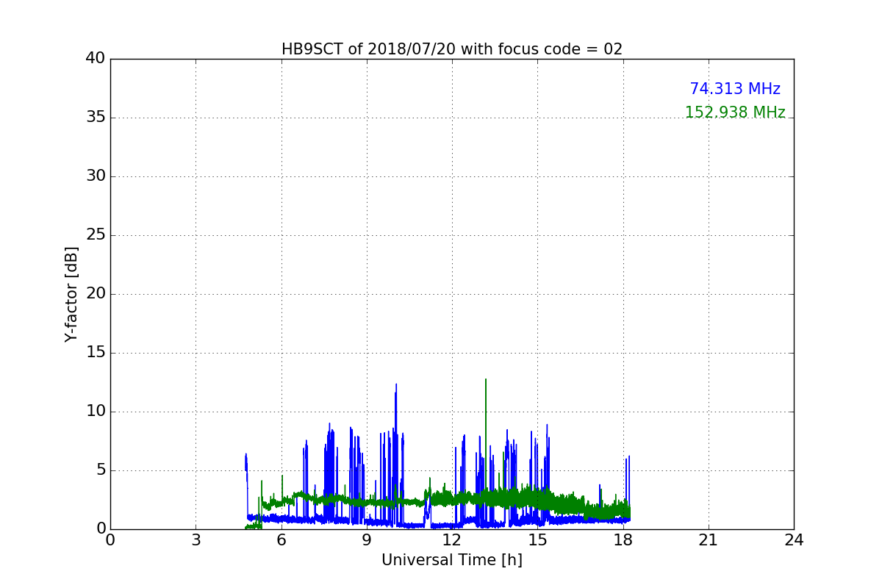This screenshot has width=882, height=588.
Task: Click y-axis tick label '20'
Action: 96,294
